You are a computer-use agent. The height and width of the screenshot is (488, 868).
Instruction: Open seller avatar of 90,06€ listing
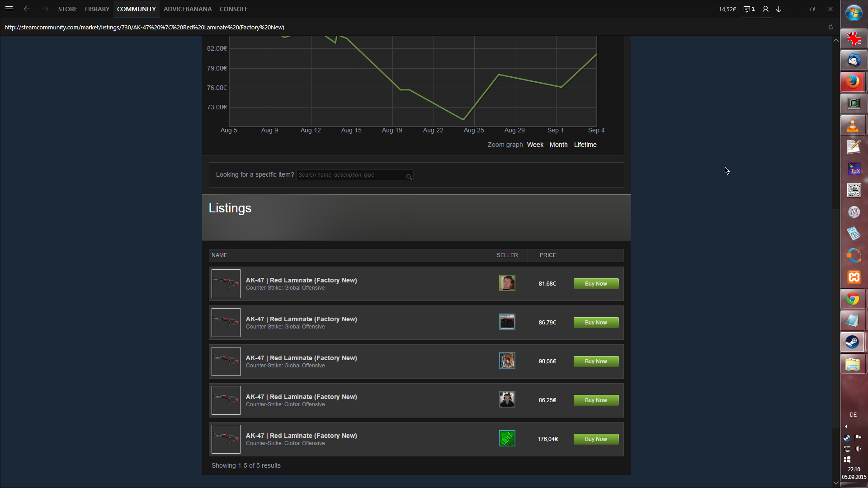[x=507, y=361]
